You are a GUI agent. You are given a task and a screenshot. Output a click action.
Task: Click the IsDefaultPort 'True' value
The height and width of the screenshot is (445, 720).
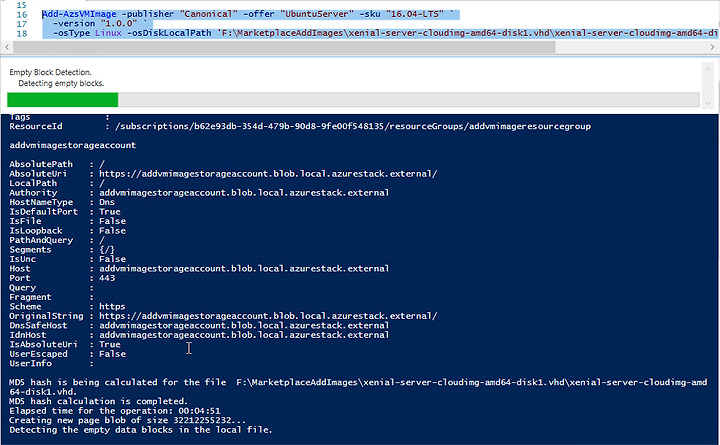(x=110, y=212)
